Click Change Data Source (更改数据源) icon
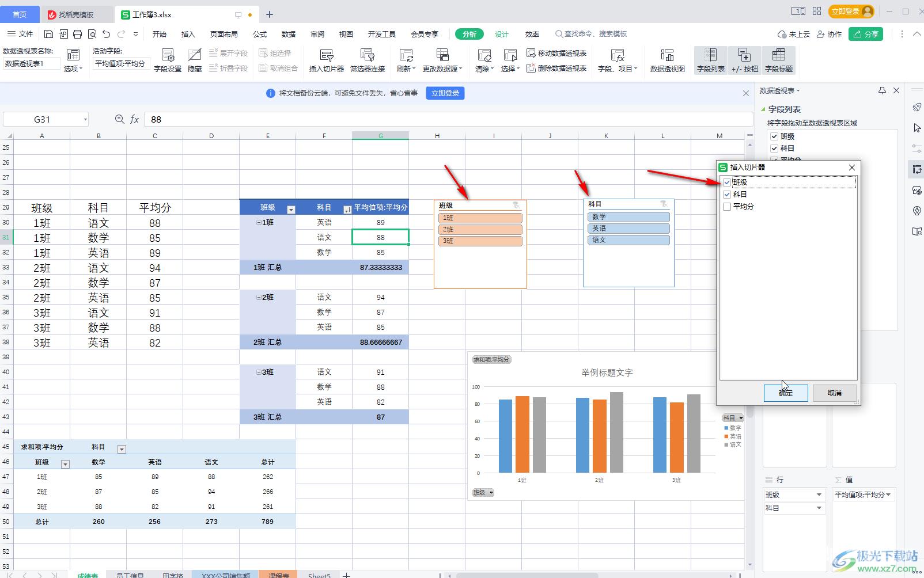924x578 pixels. (442, 60)
